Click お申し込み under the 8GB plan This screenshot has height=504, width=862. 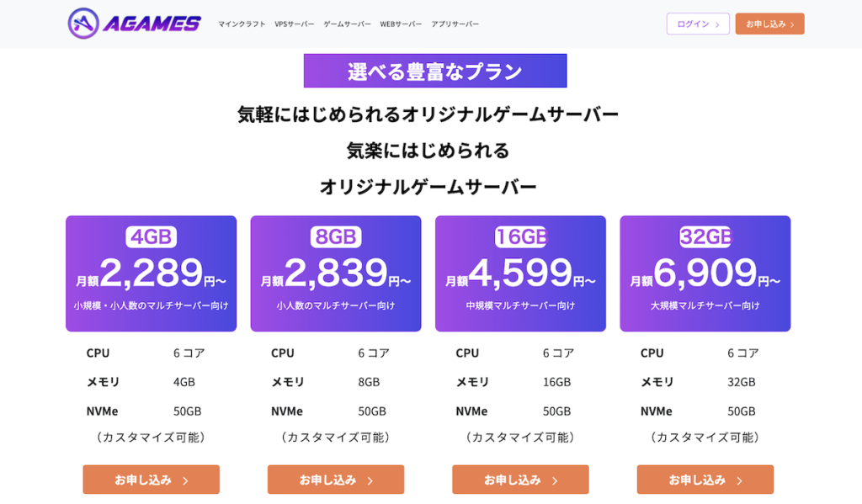[335, 480]
